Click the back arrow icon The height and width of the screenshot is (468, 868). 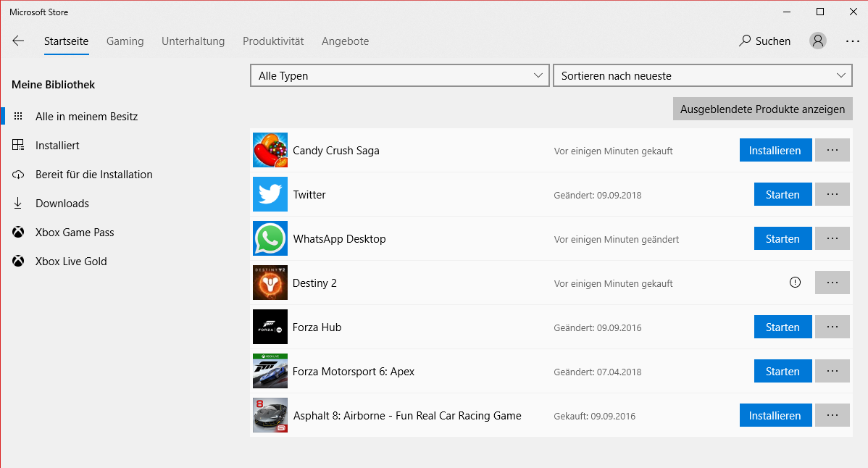click(x=18, y=41)
